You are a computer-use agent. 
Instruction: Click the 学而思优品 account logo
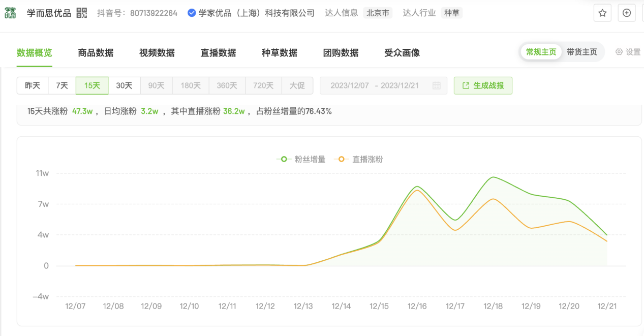coord(10,13)
